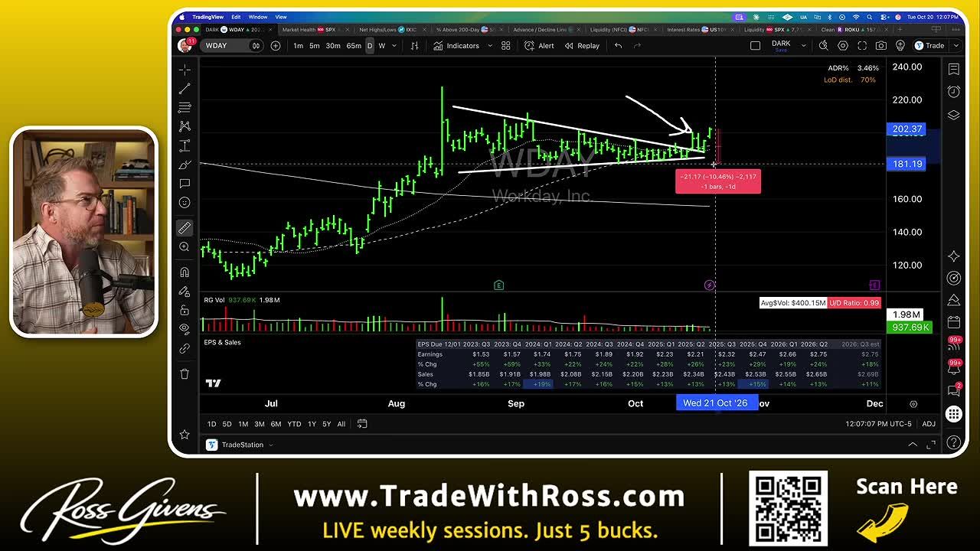Open the object tree layers panel
Viewport: 980px width, 551px height.
tap(953, 115)
